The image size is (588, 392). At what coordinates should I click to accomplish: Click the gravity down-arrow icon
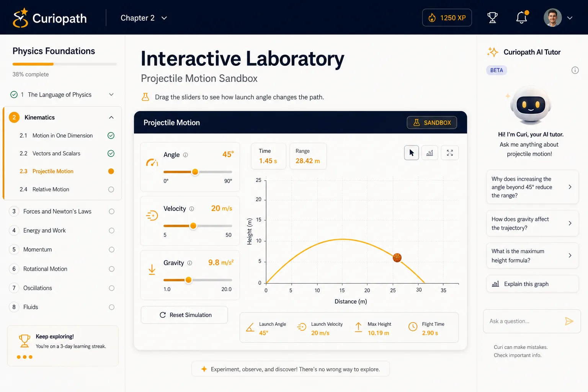[152, 269]
